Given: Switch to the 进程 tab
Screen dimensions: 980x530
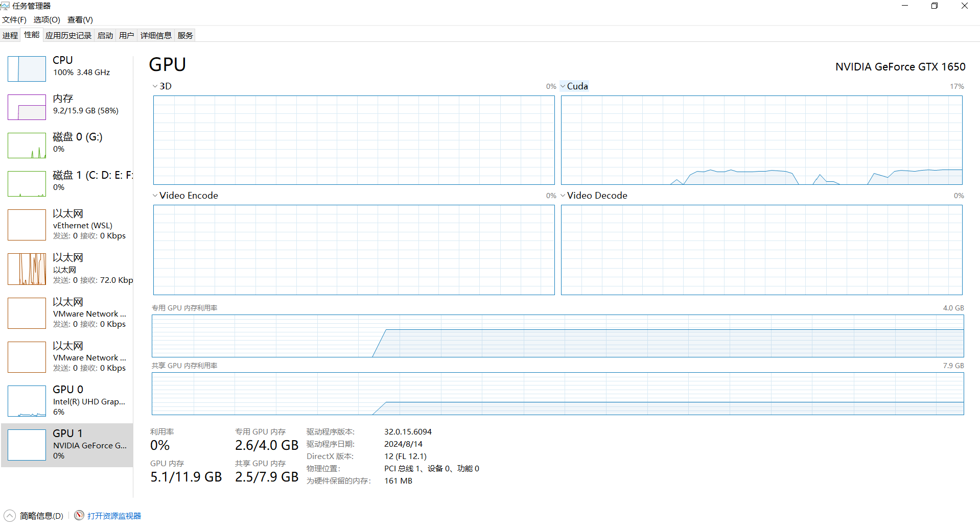Looking at the screenshot, I should coord(10,35).
